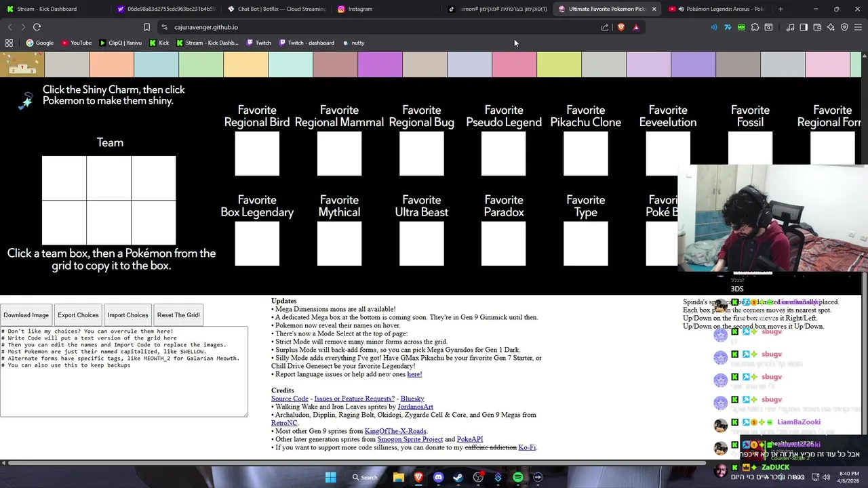Reload the current page
This screenshot has height=488, width=868.
click(x=37, y=27)
